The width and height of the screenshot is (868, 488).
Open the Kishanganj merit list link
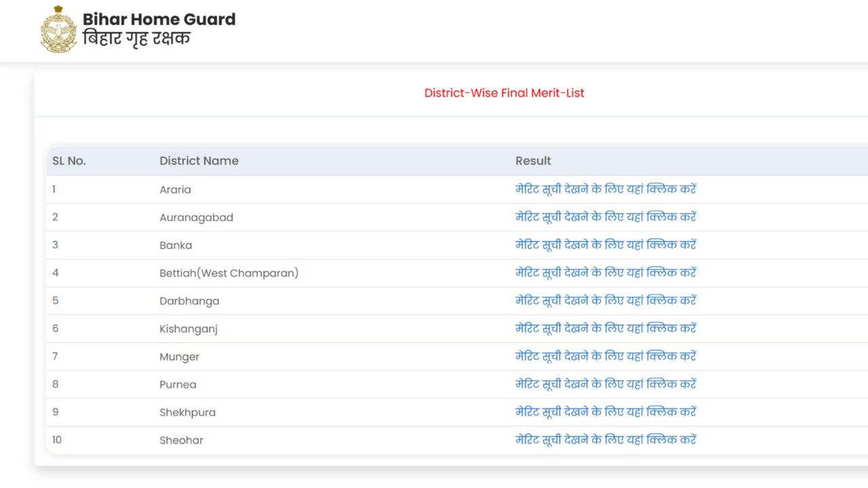click(606, 328)
